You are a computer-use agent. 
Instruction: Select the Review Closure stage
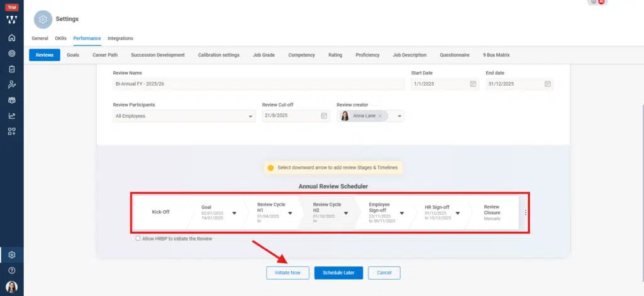coord(492,212)
